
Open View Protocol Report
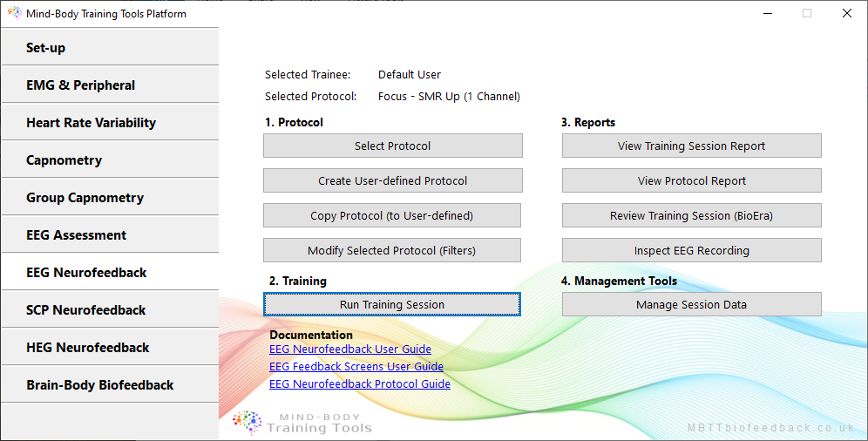pyautogui.click(x=691, y=180)
